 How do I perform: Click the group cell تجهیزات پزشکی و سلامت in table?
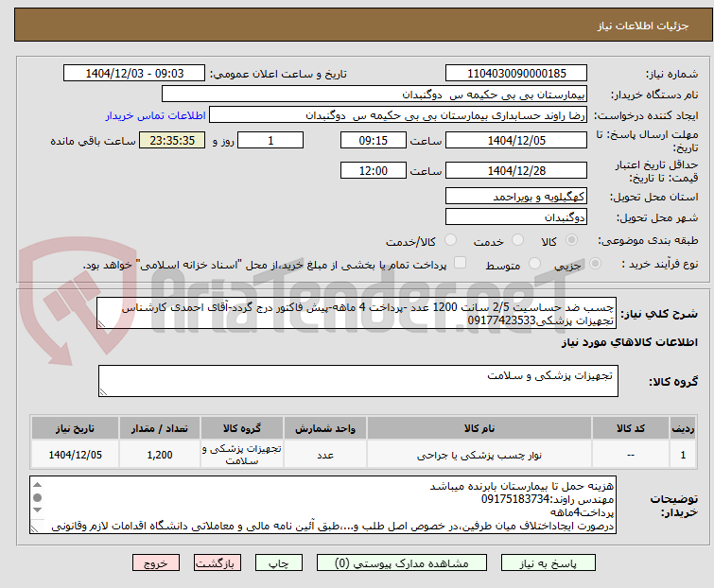coord(242,455)
